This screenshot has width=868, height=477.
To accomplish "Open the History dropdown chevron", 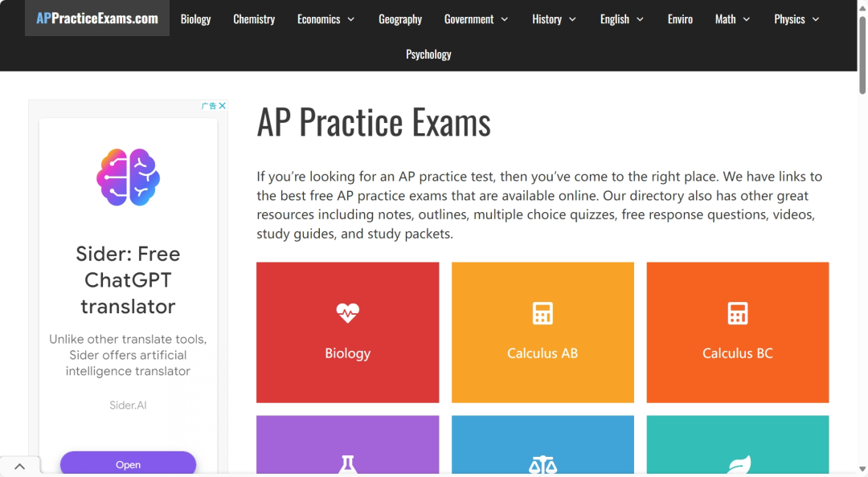I will [572, 19].
